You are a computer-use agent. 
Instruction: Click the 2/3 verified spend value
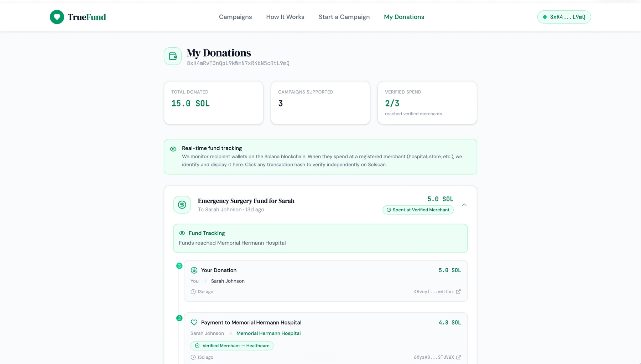pyautogui.click(x=392, y=104)
